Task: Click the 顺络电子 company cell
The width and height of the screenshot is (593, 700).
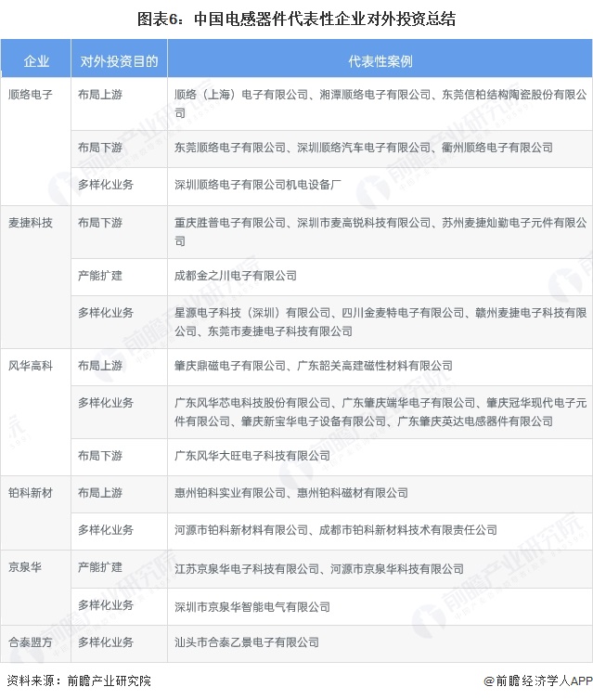Action: pyautogui.click(x=31, y=95)
